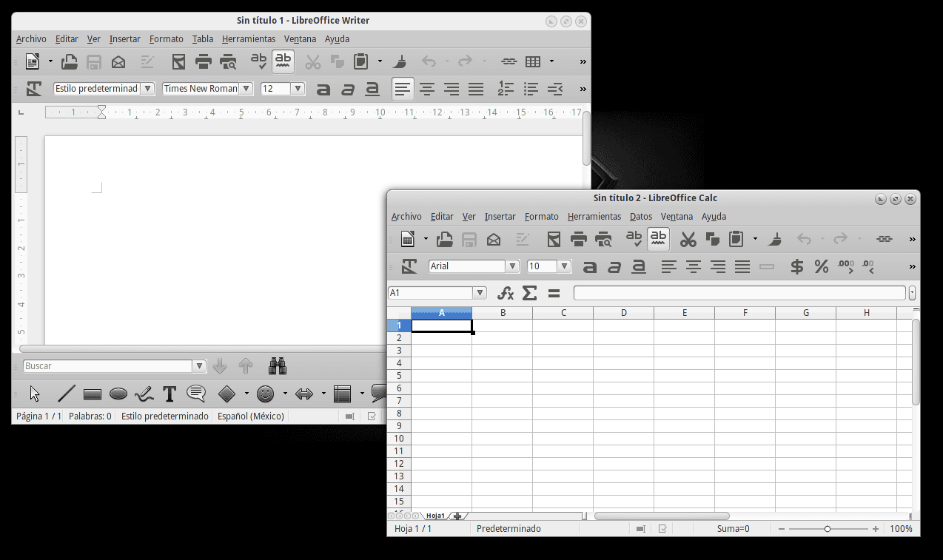Click Find and Replace binoculars icon

(278, 365)
